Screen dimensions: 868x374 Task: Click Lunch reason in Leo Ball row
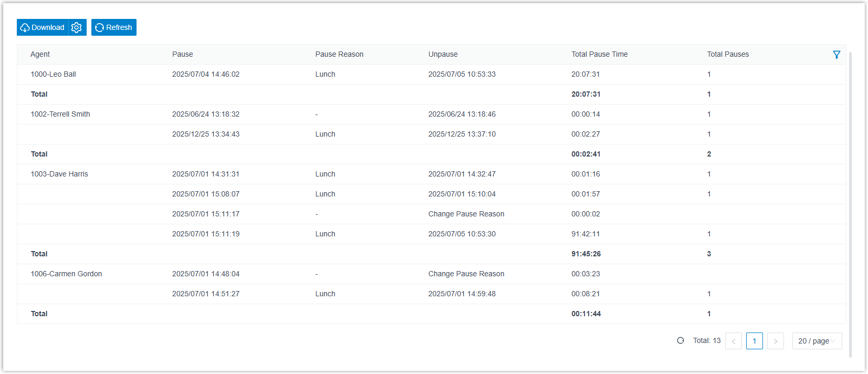pyautogui.click(x=325, y=74)
